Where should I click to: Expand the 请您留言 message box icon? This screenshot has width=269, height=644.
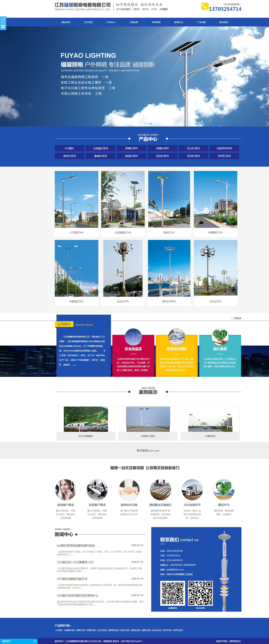(x=35, y=641)
